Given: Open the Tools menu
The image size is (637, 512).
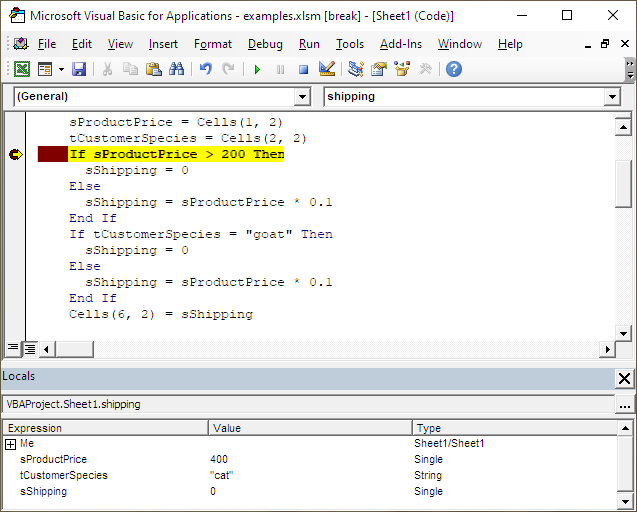Looking at the screenshot, I should [350, 44].
